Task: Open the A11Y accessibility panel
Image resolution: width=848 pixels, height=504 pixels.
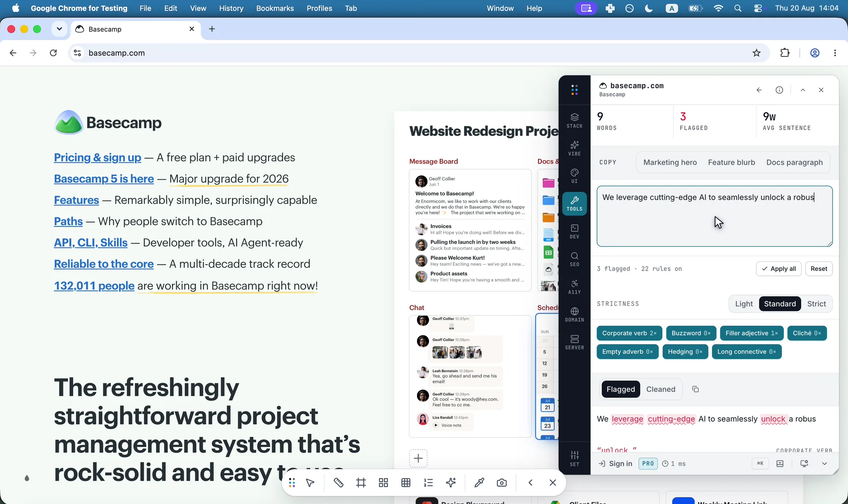Action: coord(574,287)
